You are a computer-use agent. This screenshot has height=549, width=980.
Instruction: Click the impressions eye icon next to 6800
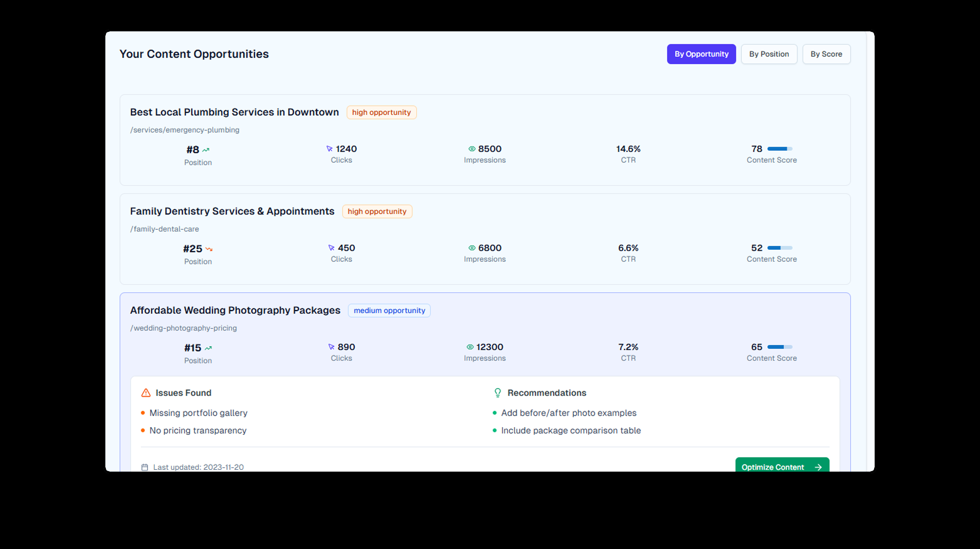click(x=472, y=248)
